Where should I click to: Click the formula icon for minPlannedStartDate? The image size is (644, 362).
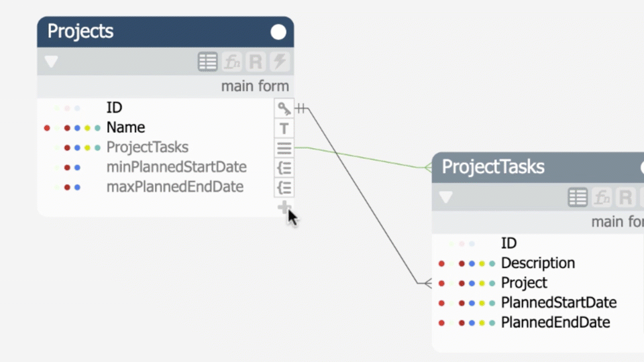point(284,168)
